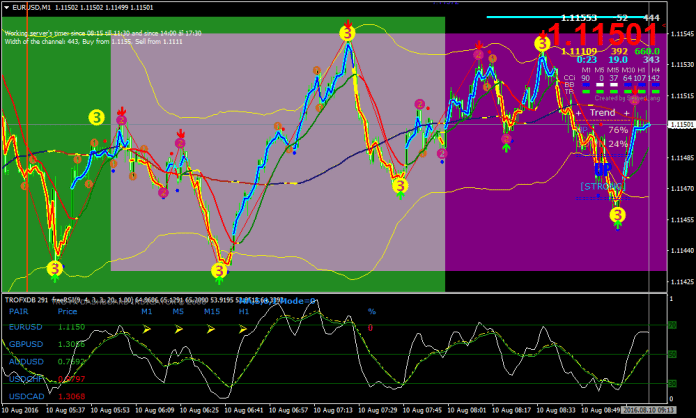
Task: Choose the AUDUSD pair in the dashboard
Action: click(x=26, y=360)
